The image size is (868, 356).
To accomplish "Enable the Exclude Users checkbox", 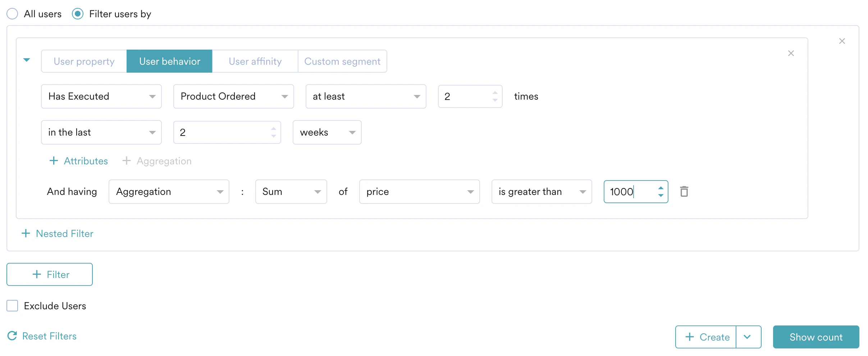I will click(x=12, y=306).
